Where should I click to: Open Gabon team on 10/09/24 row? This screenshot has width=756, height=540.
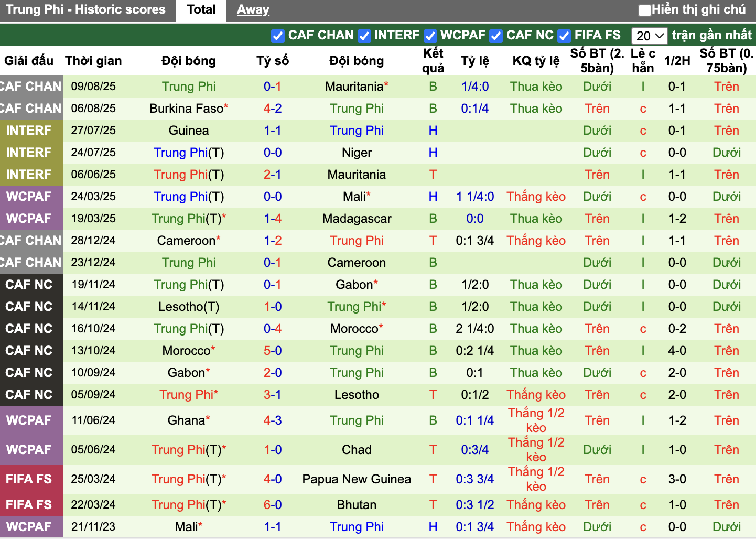[186, 373]
